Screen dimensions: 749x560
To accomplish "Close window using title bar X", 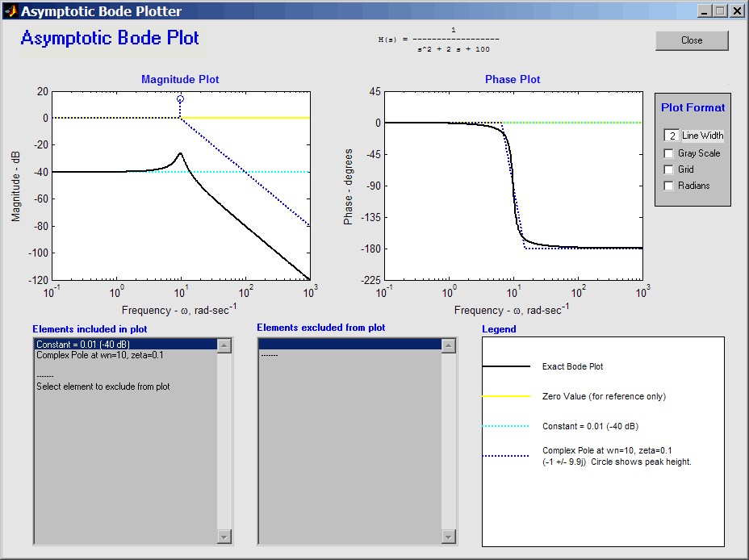I will pos(737,11).
